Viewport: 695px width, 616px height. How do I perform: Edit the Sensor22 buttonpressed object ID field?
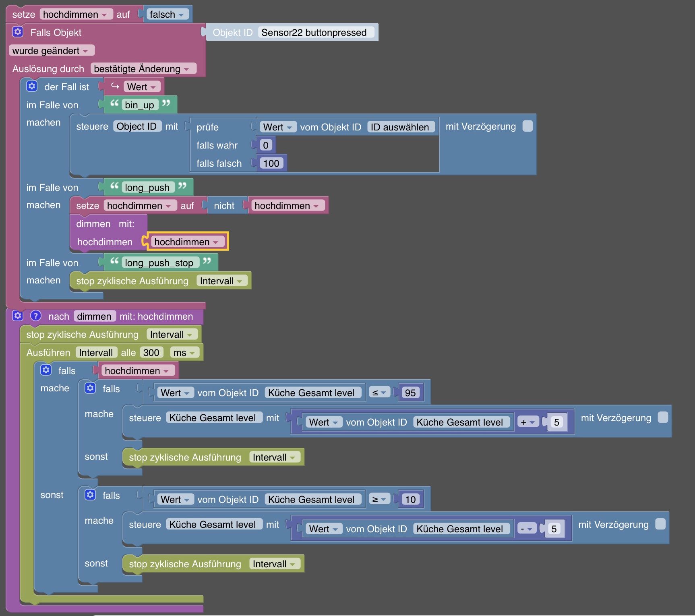pyautogui.click(x=316, y=33)
